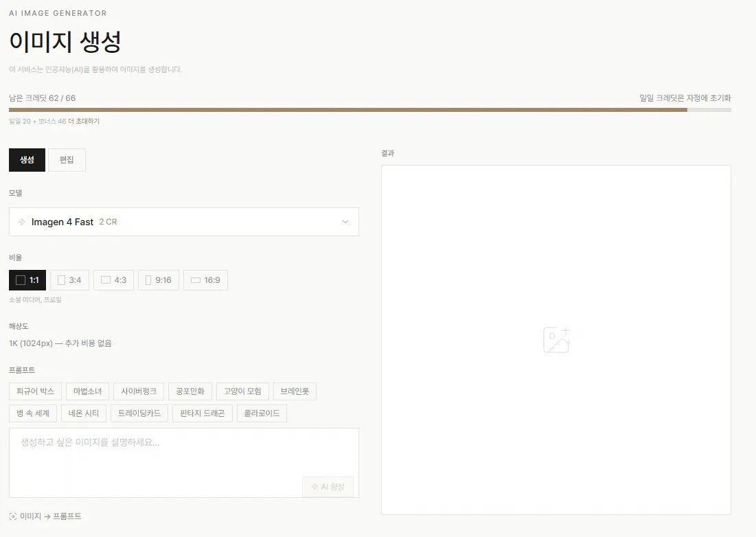The height and width of the screenshot is (537, 756).
Task: Select the 3:4 aspect ratio
Action: (x=69, y=280)
